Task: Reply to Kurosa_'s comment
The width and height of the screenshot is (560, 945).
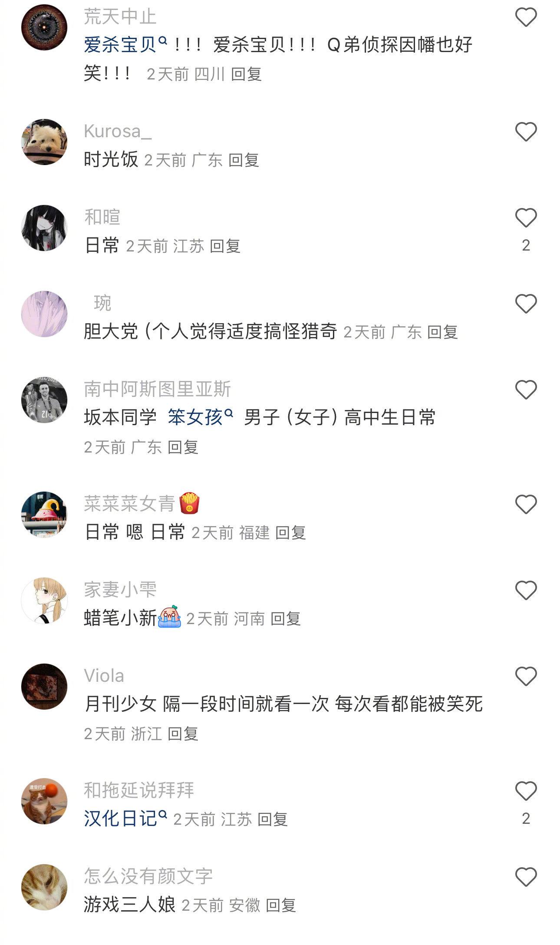Action: pos(244,160)
